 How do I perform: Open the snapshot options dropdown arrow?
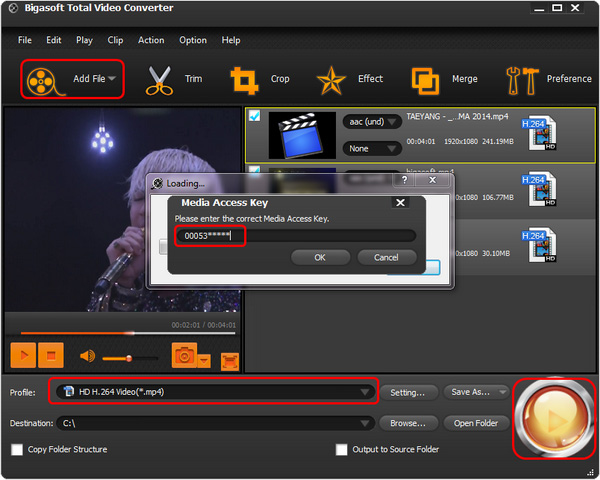tap(204, 361)
